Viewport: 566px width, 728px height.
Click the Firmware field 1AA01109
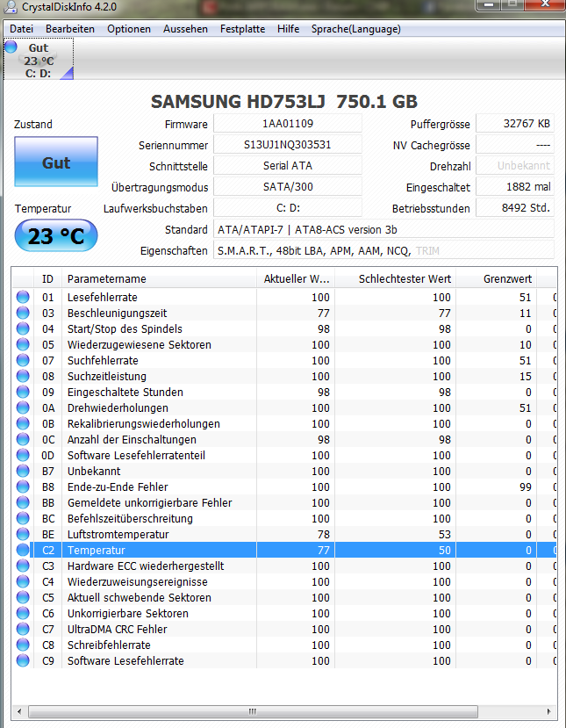[288, 124]
